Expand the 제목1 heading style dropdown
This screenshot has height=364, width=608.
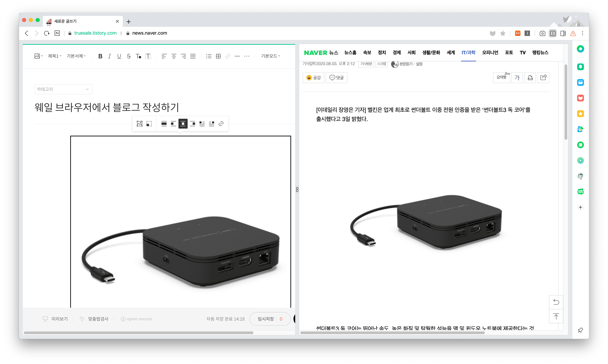point(54,56)
